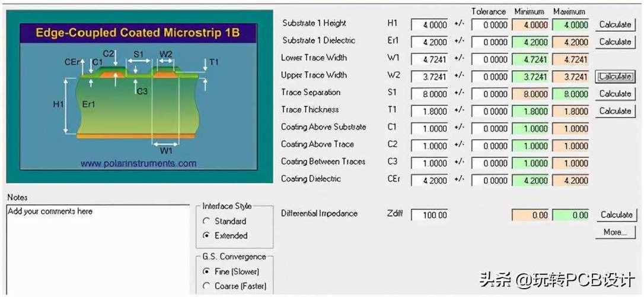Click the CEr label in the structure diagram
This screenshot has height=297, width=644.
[x=71, y=62]
